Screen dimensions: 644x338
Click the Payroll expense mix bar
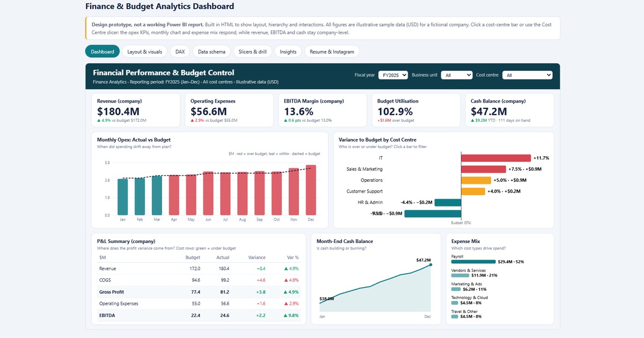[x=473, y=262]
